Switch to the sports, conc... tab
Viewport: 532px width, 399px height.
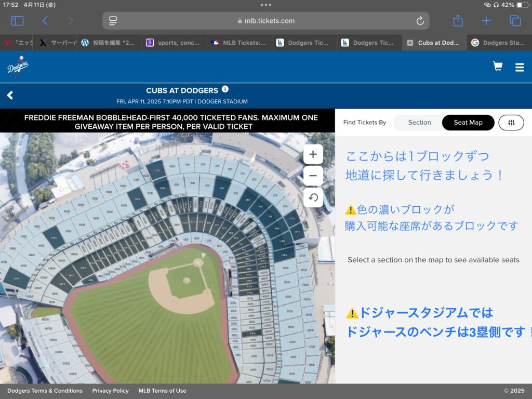pos(175,43)
